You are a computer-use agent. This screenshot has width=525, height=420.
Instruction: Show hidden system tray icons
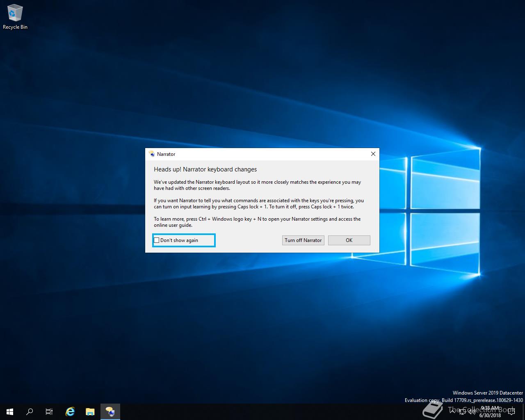[452, 412]
